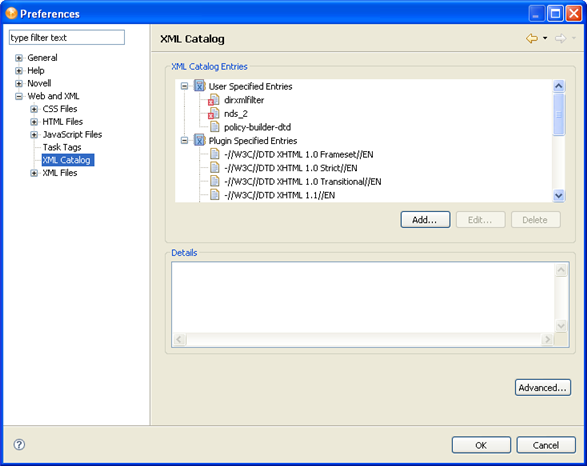Select Web and XML category
This screenshot has height=466, width=587.
coord(53,96)
